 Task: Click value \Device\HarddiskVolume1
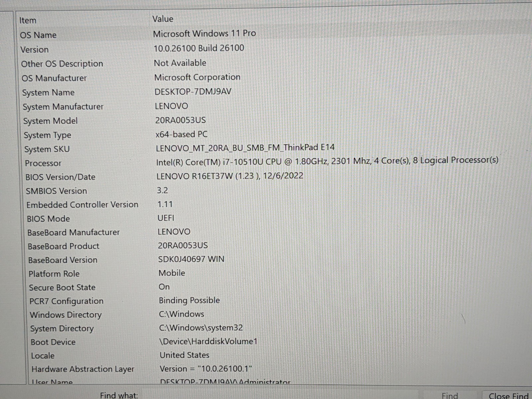click(208, 341)
